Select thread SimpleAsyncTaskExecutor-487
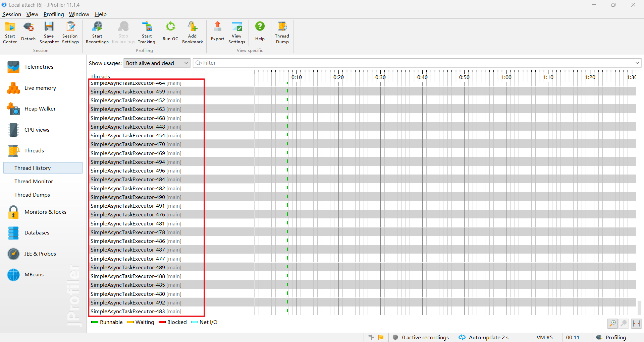The image size is (644, 342). tap(136, 250)
